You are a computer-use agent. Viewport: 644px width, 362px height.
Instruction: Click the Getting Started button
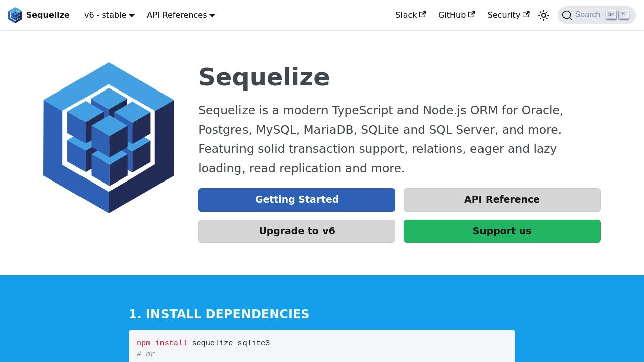296,200
